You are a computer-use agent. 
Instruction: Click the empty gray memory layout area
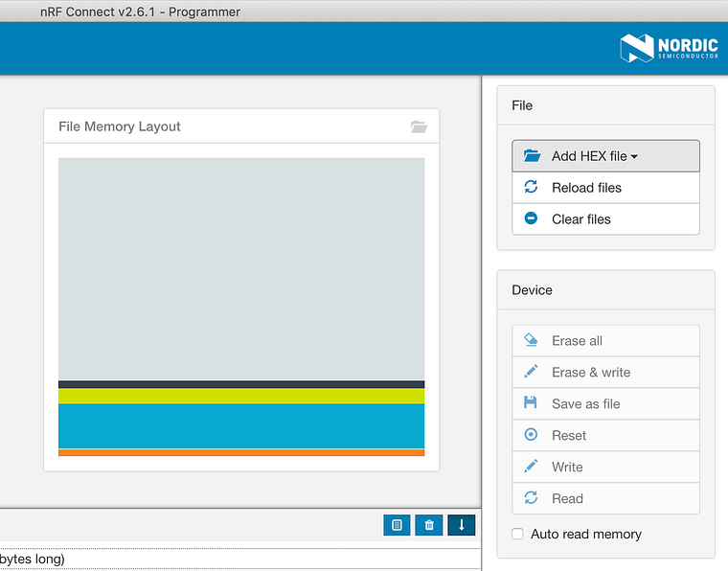coord(241,268)
